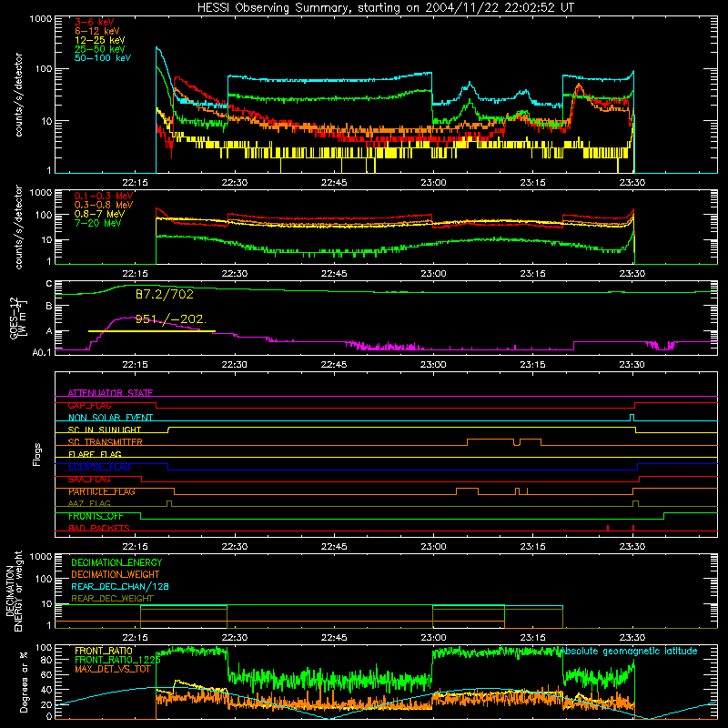The width and height of the screenshot is (728, 728).
Task: Select the 6-12 keV legend label
Action: (97, 31)
